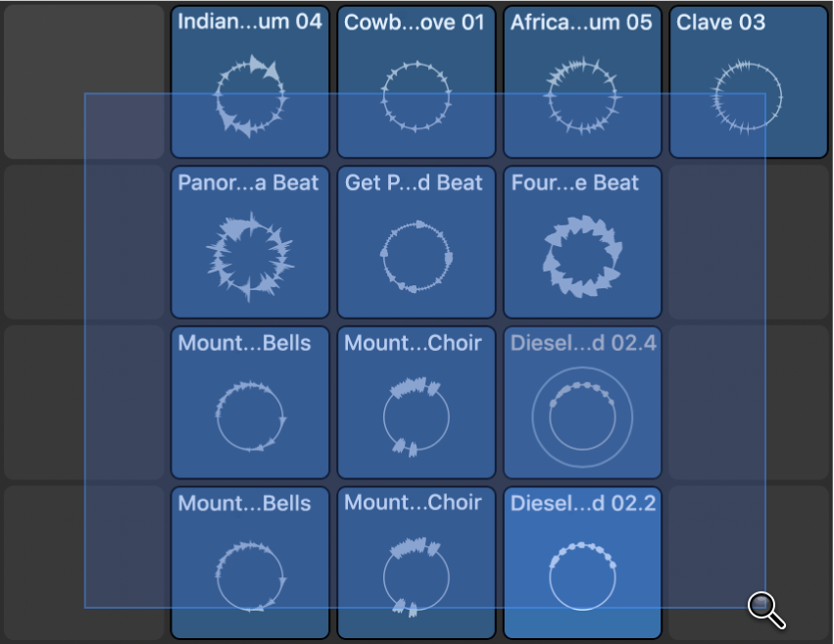Viewport: 834px width, 644px height.
Task: Select the empty grid cell below Clave 03
Action: point(749,243)
